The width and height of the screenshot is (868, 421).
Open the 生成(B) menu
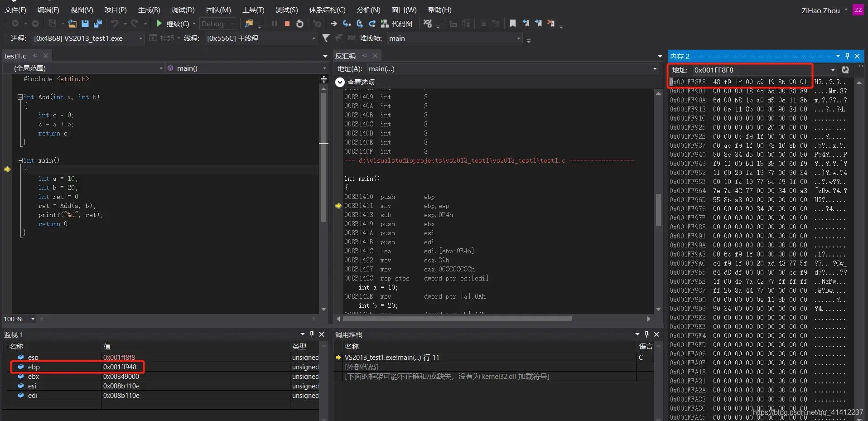pyautogui.click(x=149, y=10)
